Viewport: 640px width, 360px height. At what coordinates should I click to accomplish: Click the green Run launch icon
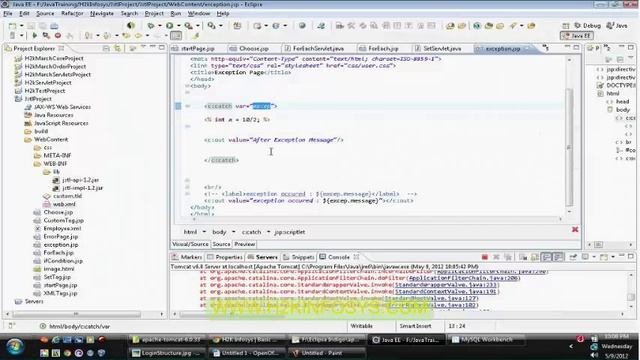pyautogui.click(x=169, y=26)
